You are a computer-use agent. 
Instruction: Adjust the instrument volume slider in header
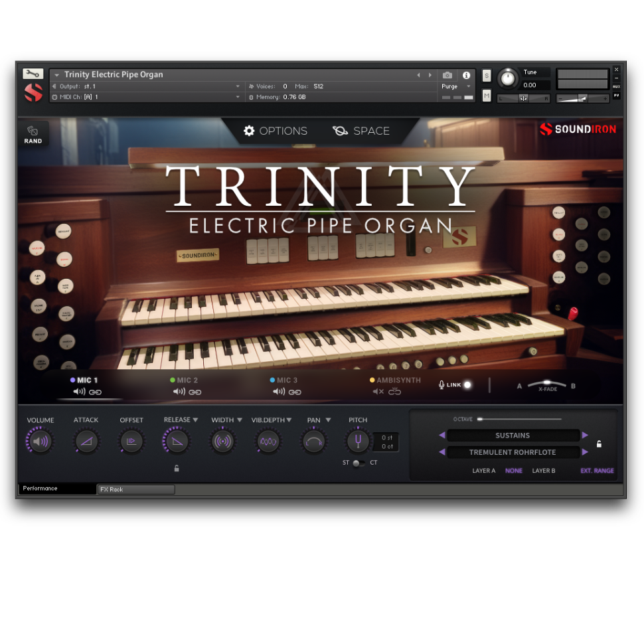[582, 98]
